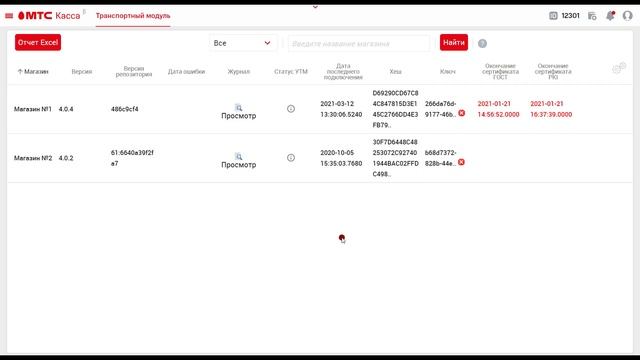Click the key 266da76d-9177-46b..
This screenshot has height=360, width=640.
pyautogui.click(x=440, y=109)
